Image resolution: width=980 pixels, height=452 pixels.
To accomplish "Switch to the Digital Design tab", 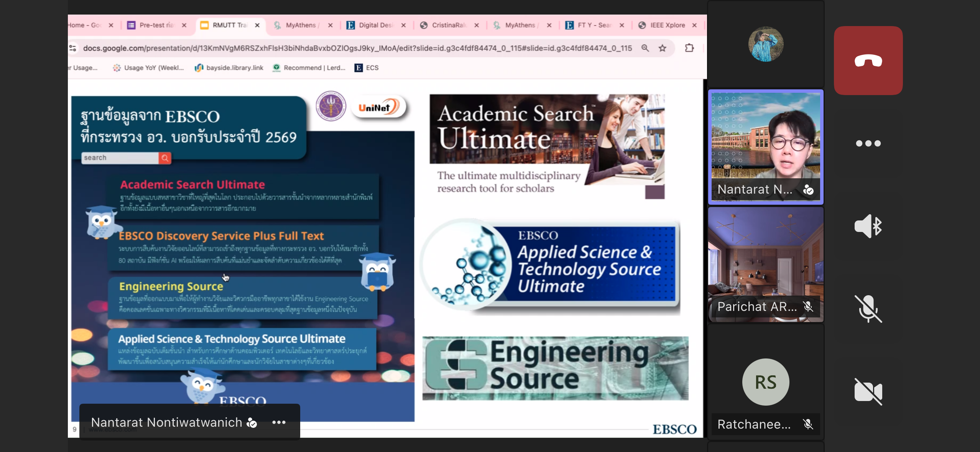I will [375, 25].
